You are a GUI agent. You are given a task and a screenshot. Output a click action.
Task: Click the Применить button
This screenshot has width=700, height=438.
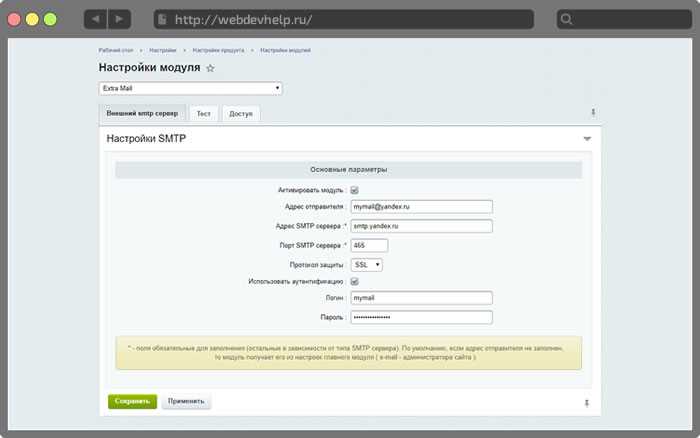pos(186,401)
